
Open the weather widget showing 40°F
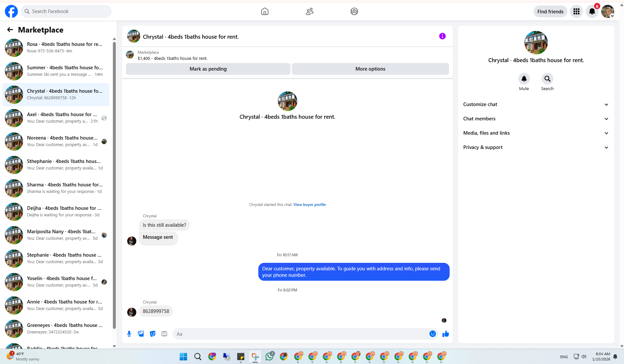[x=23, y=357]
